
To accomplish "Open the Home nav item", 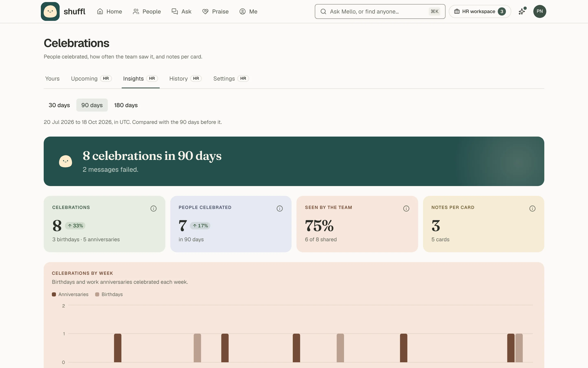I will tap(109, 11).
